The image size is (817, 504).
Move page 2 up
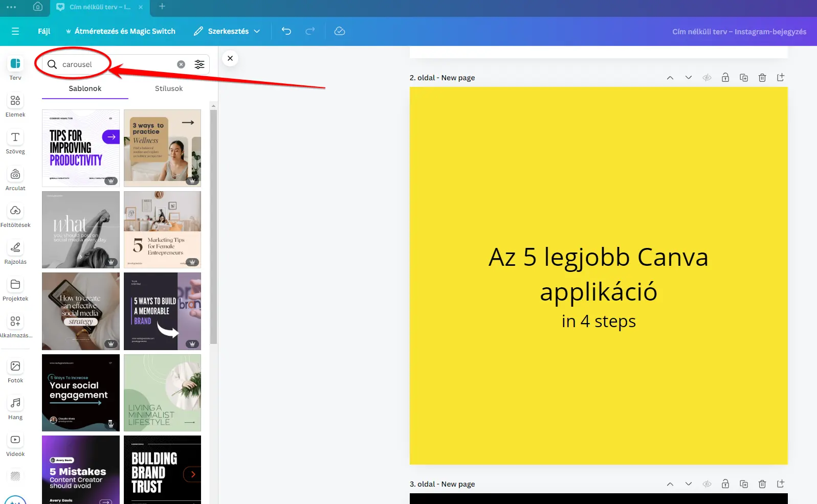[x=670, y=78]
